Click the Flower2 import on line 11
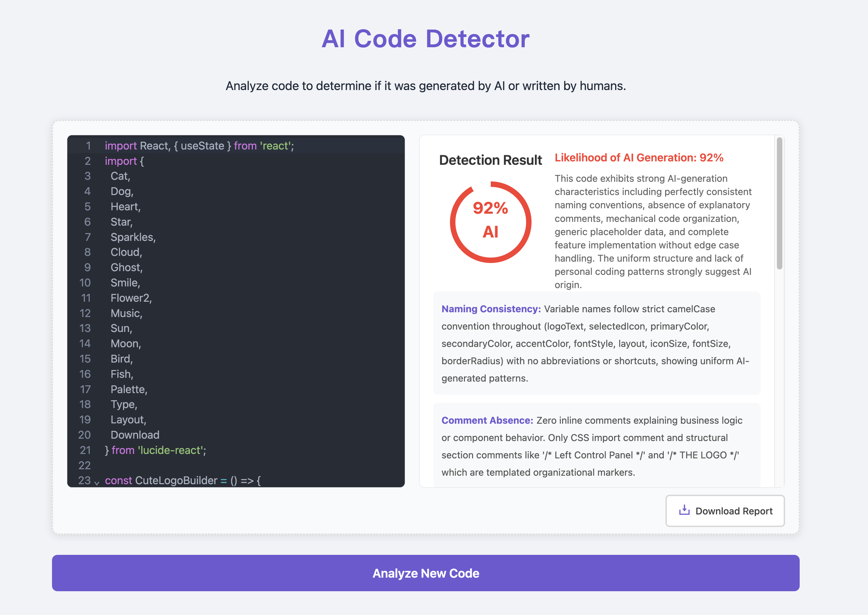Image resolution: width=868 pixels, height=615 pixels. [x=130, y=298]
